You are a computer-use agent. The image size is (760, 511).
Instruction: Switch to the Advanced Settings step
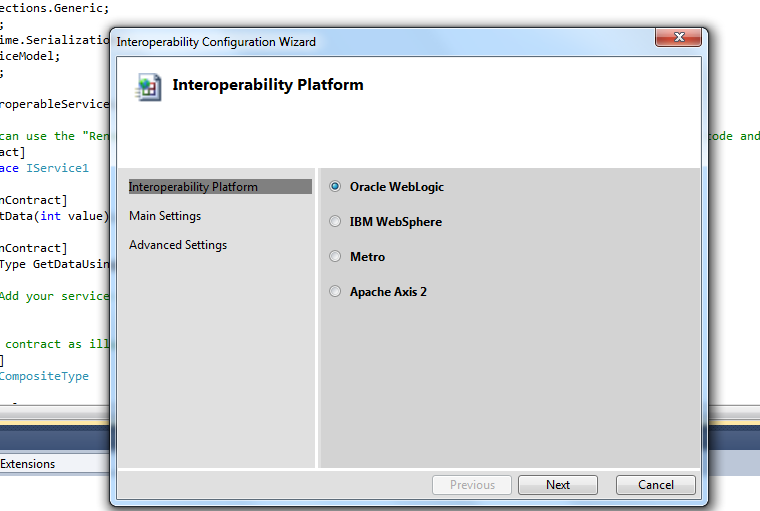[x=178, y=245]
